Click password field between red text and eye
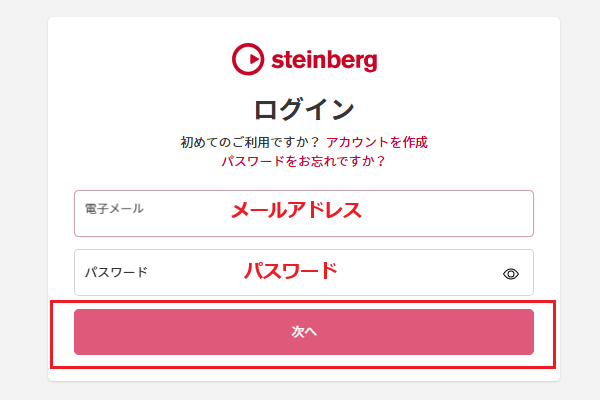The image size is (600, 400). (x=420, y=273)
